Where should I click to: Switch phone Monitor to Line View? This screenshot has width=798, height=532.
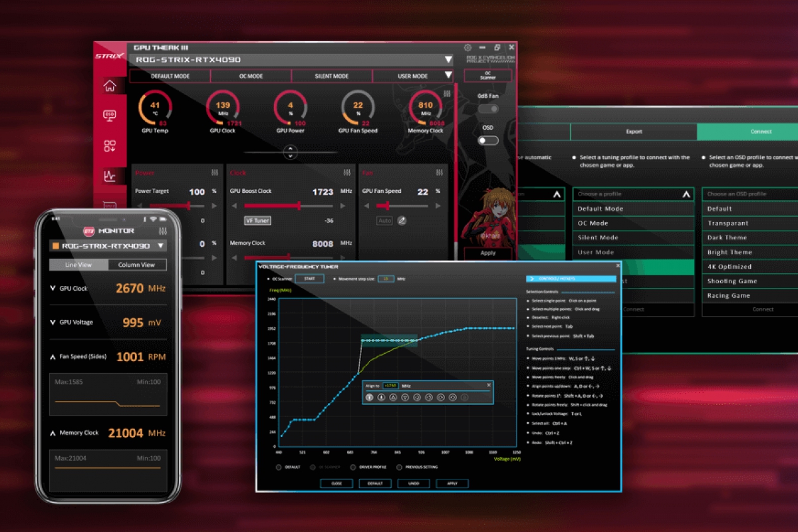click(78, 265)
